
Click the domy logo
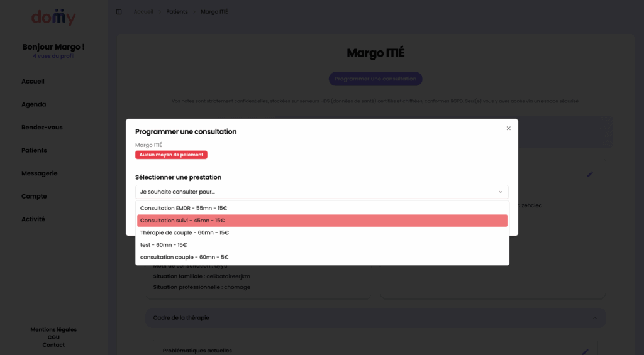click(x=53, y=18)
